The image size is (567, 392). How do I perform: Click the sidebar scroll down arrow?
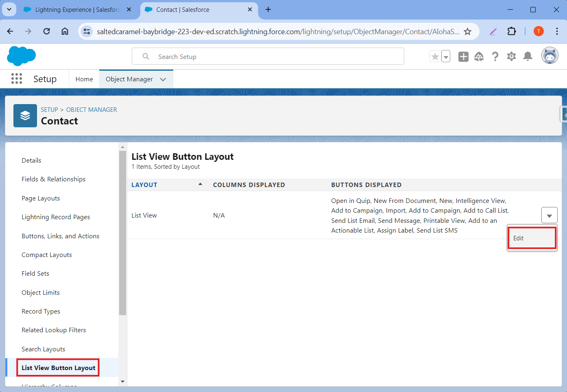[x=122, y=382]
